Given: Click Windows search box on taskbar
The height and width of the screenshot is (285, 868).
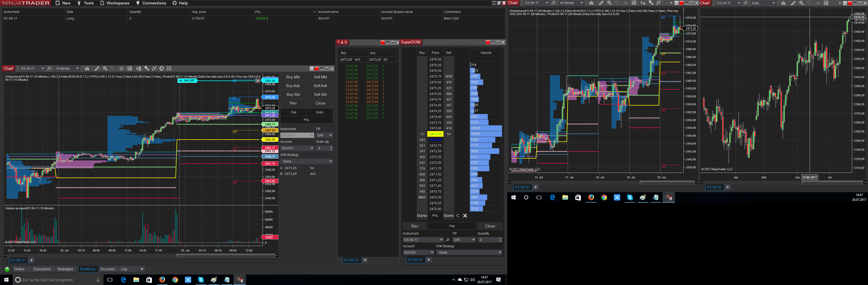Looking at the screenshot, I should (57, 280).
